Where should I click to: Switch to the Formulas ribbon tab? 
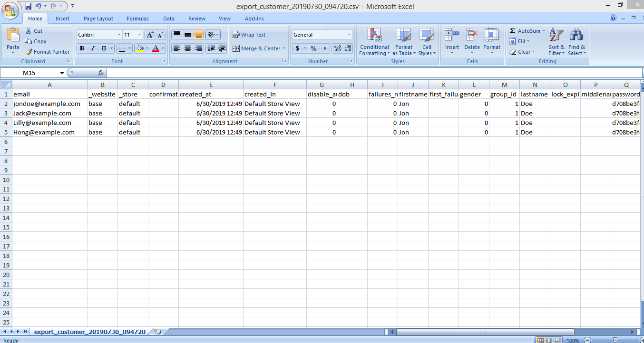pos(137,19)
